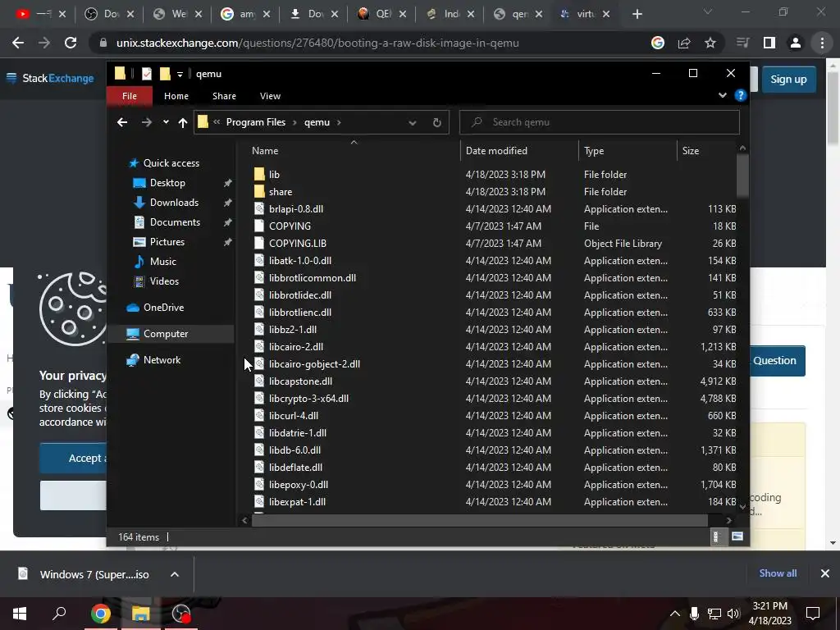Open Pictures in navigation pane
Image resolution: width=840 pixels, height=630 pixels.
167,242
